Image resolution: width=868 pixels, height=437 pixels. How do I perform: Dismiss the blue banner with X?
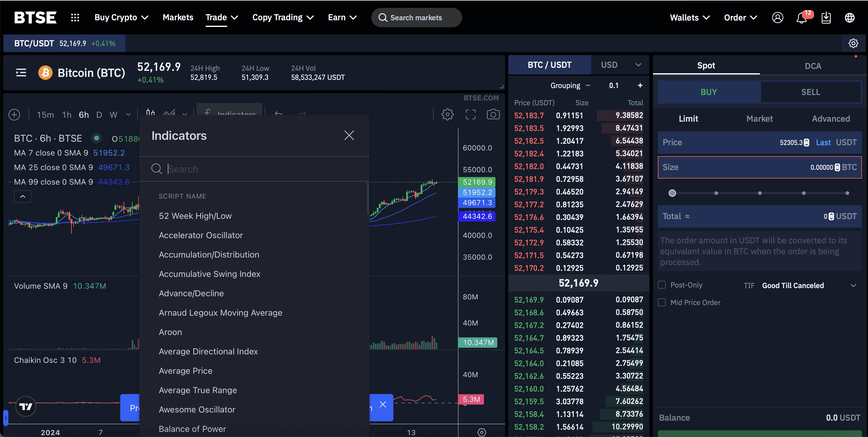point(383,404)
